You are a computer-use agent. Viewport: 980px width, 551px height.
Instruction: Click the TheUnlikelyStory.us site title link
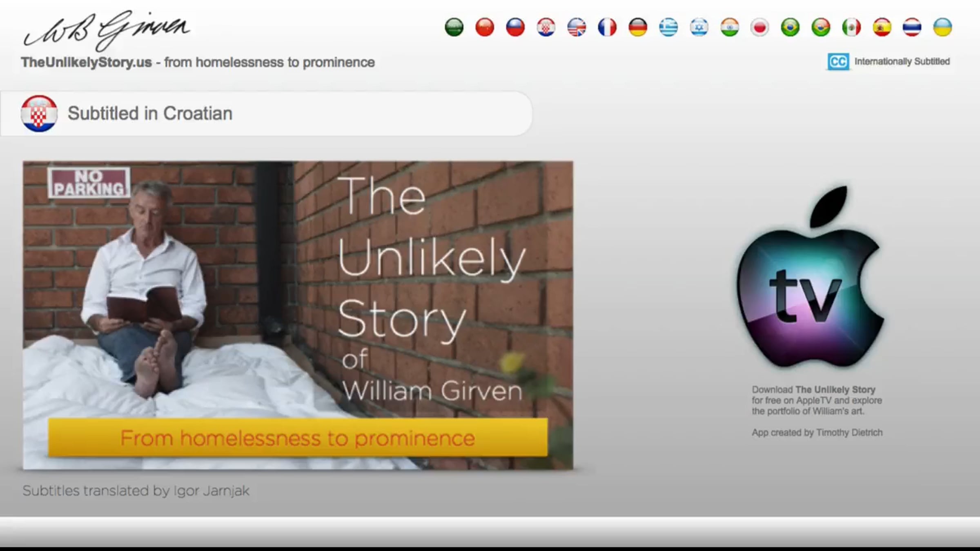pyautogui.click(x=87, y=62)
